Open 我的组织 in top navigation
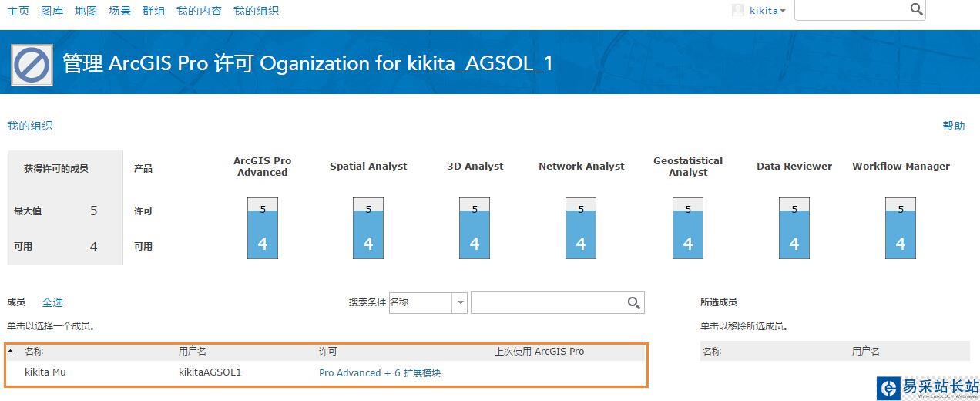Image resolution: width=980 pixels, height=401 pixels. pyautogui.click(x=256, y=11)
